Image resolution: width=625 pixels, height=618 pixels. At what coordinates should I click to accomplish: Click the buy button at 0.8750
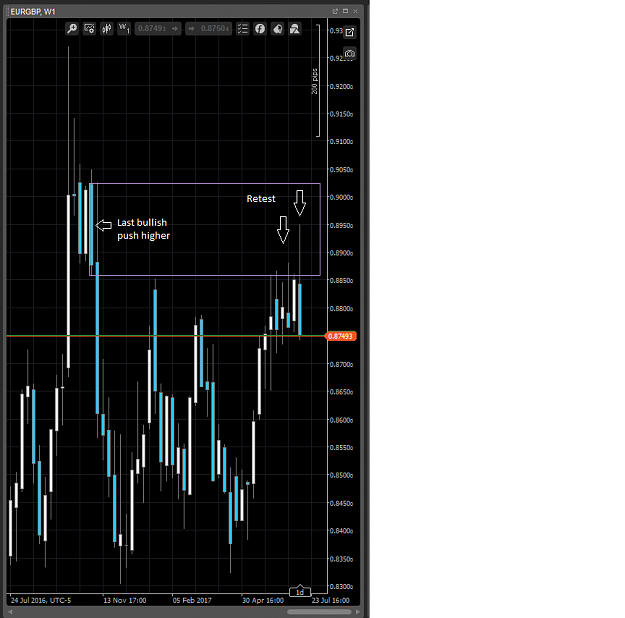(x=208, y=29)
